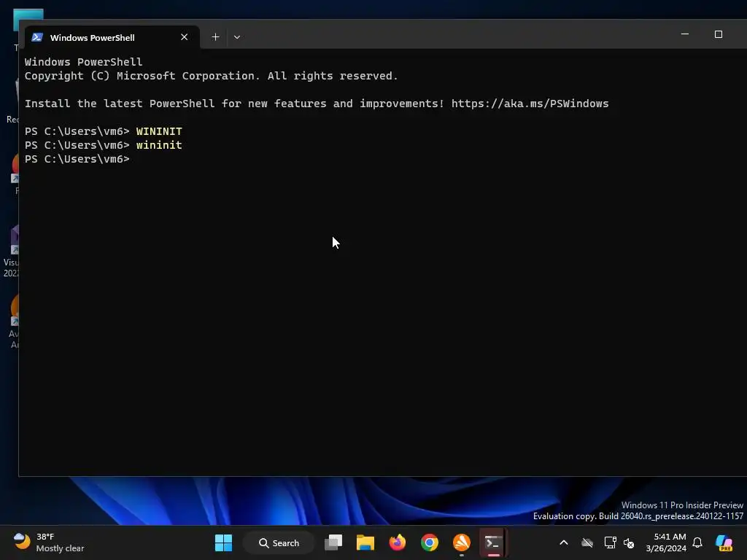The width and height of the screenshot is (747, 560).
Task: Open the Windows Start menu
Action: click(x=223, y=542)
